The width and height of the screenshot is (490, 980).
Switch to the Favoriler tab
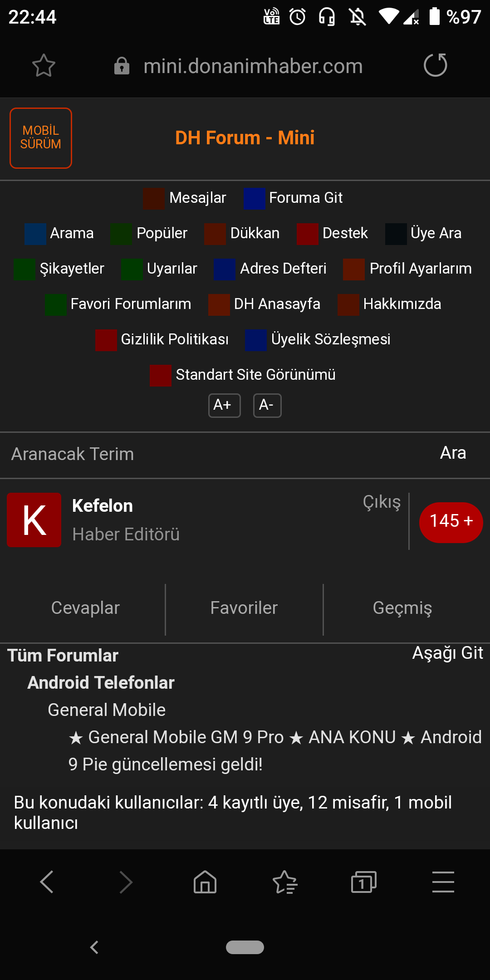[x=244, y=608]
